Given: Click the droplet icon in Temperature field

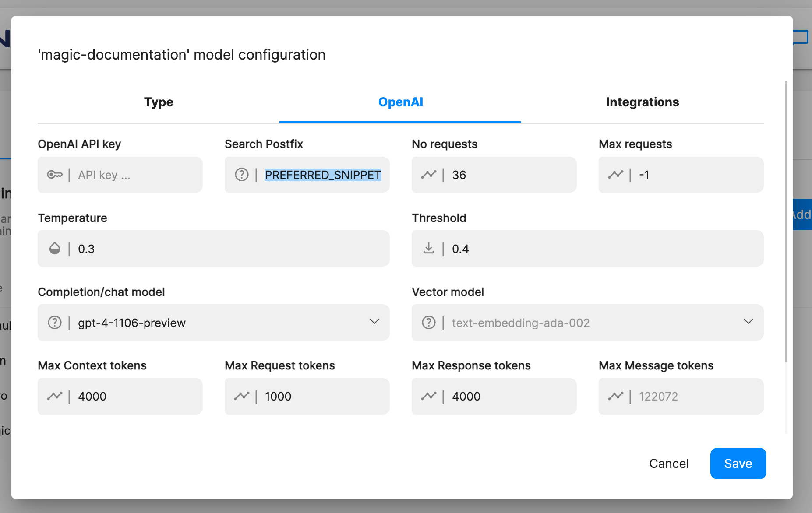Looking at the screenshot, I should (55, 249).
